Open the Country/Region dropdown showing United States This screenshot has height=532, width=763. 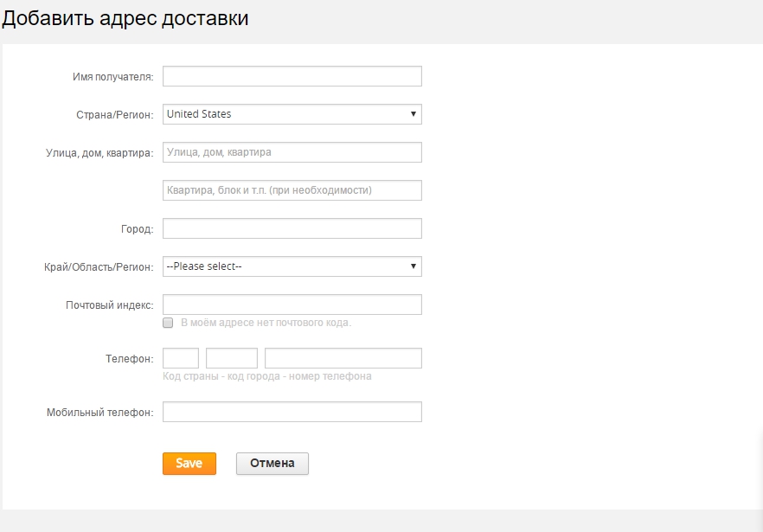tap(292, 114)
